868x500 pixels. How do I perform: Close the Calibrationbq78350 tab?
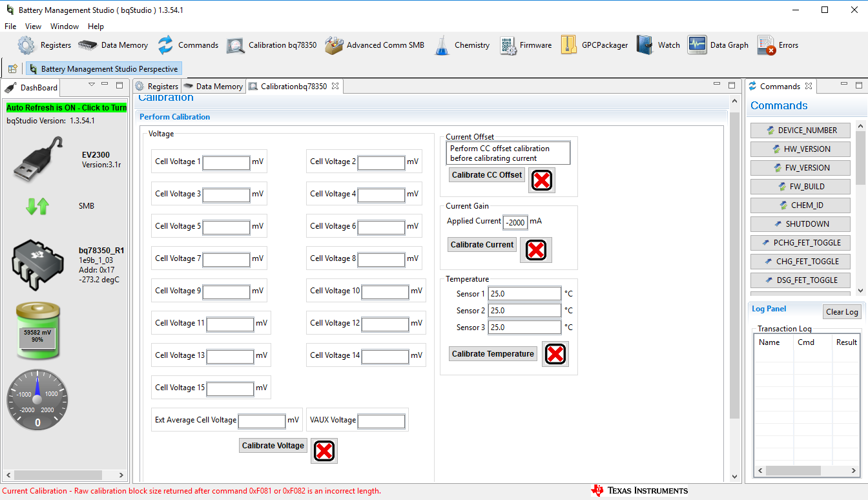pyautogui.click(x=335, y=86)
